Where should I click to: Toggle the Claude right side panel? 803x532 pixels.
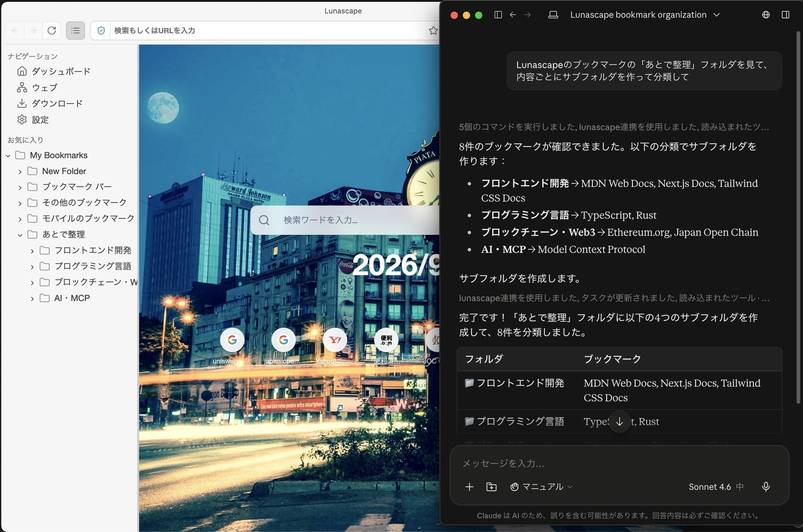(x=785, y=15)
